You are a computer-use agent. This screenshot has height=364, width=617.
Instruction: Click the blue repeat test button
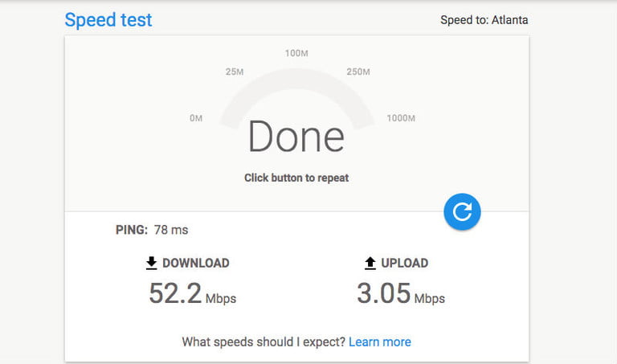pos(462,211)
